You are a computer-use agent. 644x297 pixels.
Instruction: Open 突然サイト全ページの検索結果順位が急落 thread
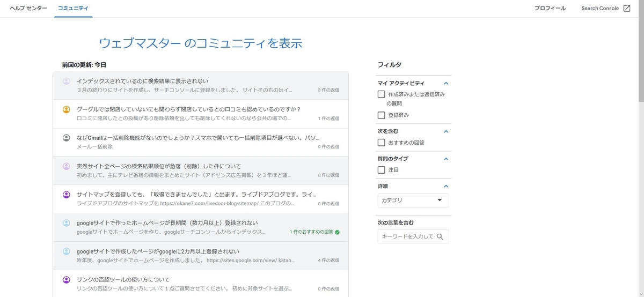201,171
